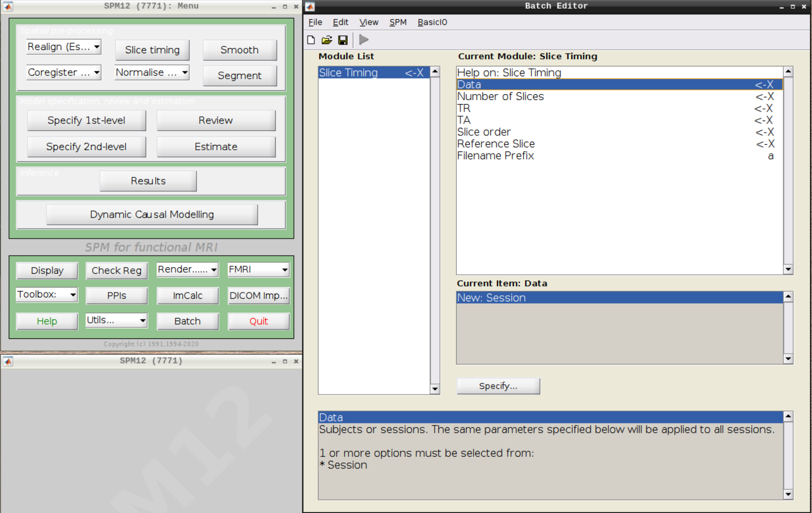This screenshot has height=513, width=812.
Task: Launch ImCalc
Action: [x=188, y=295]
